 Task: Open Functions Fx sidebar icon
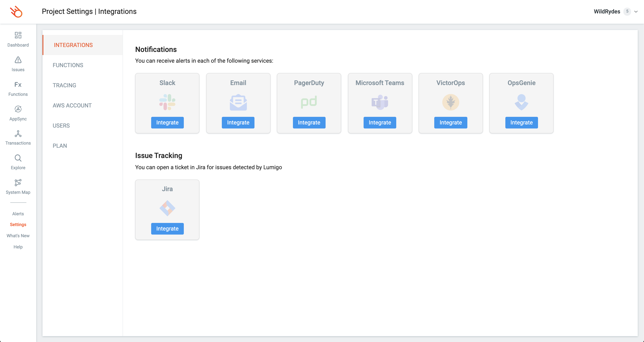coord(18,85)
